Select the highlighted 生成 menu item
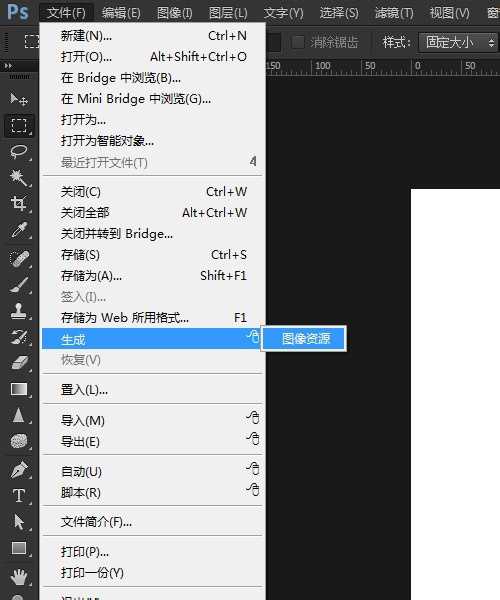 point(152,339)
